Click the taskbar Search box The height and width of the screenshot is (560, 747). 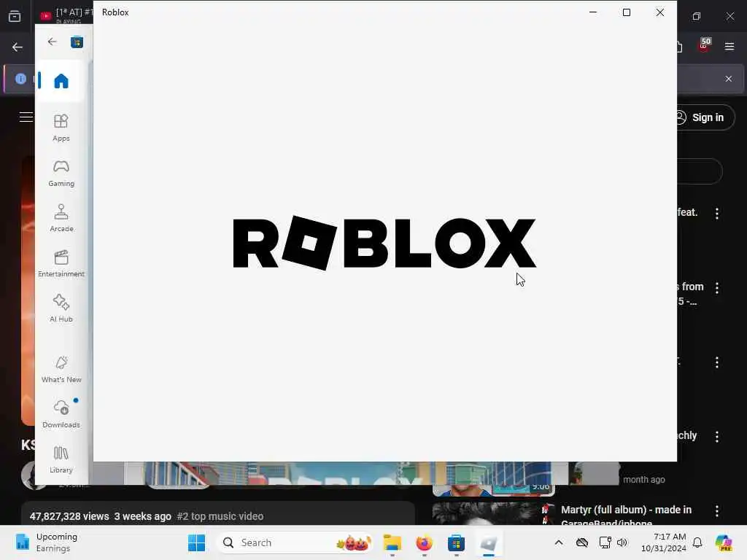coord(295,542)
